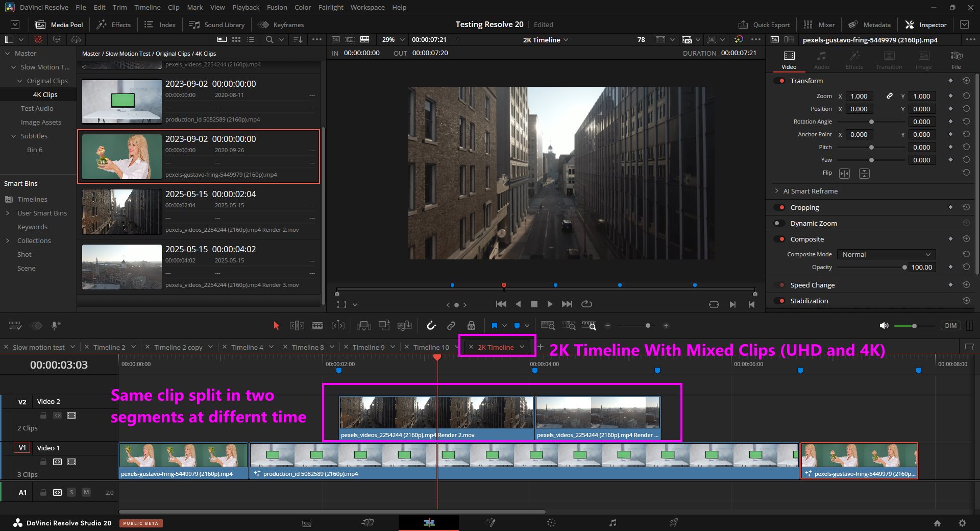
Task: Expand the User Smart Bins group
Action: click(8, 213)
